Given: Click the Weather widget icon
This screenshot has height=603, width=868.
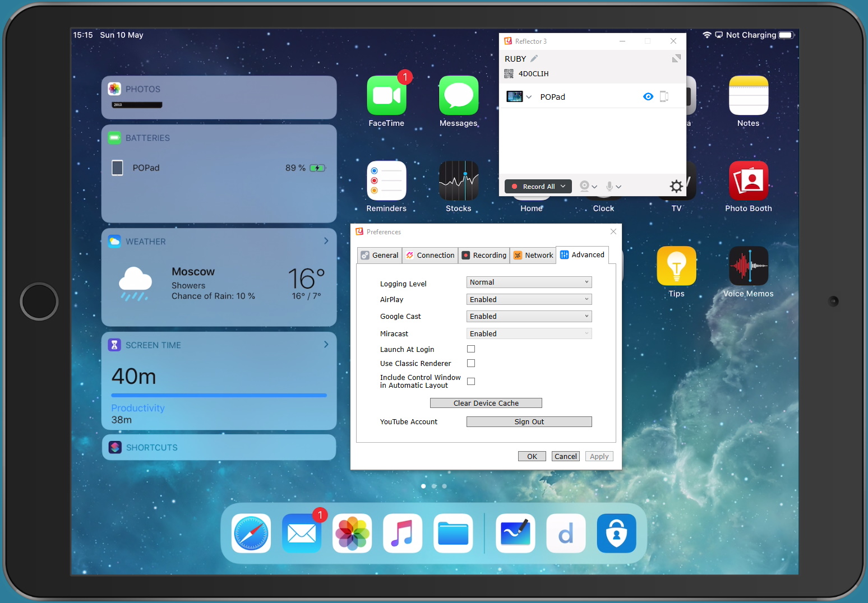Looking at the screenshot, I should pyautogui.click(x=114, y=242).
